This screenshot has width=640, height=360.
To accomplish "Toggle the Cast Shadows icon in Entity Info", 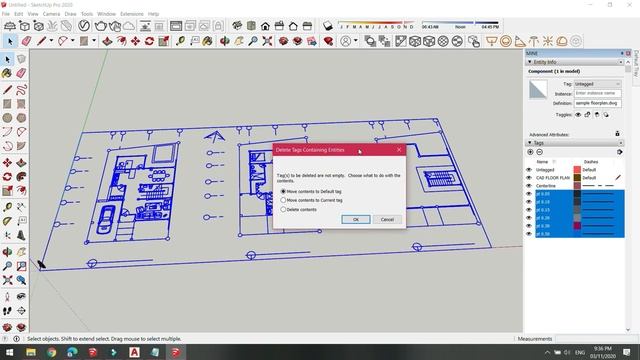I will point(606,115).
